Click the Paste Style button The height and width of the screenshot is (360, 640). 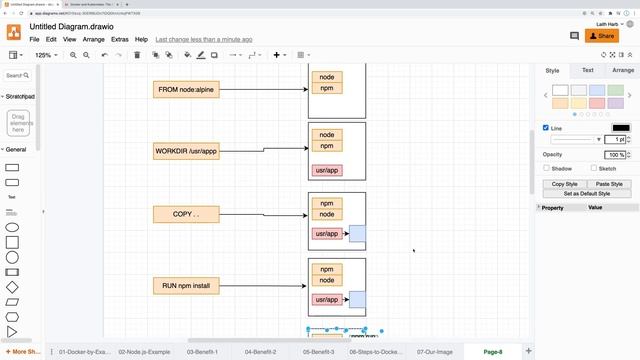click(609, 184)
